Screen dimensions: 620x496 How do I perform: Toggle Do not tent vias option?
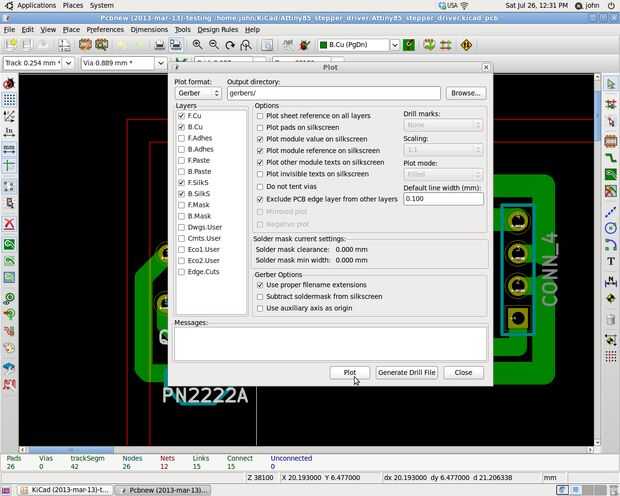pos(260,187)
